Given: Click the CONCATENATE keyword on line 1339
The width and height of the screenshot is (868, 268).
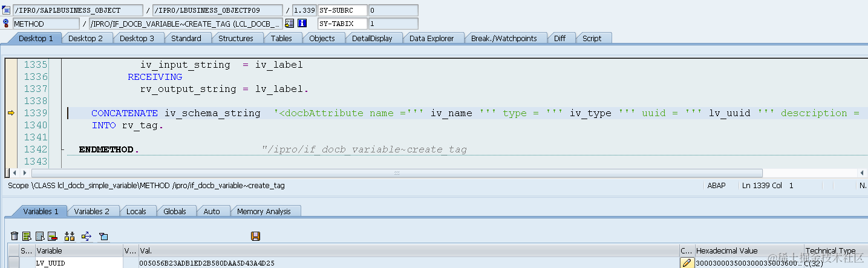Looking at the screenshot, I should [125, 113].
